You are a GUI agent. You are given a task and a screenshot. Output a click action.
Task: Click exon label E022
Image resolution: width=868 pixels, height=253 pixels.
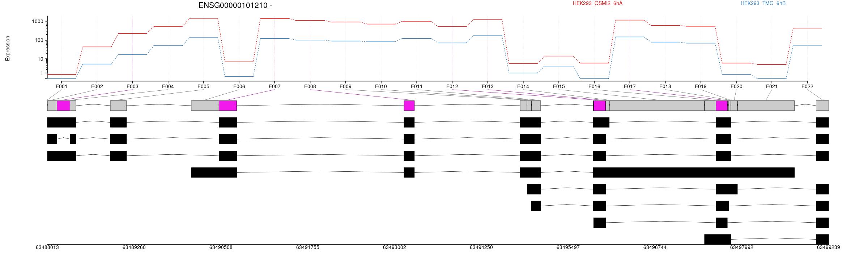807,86
